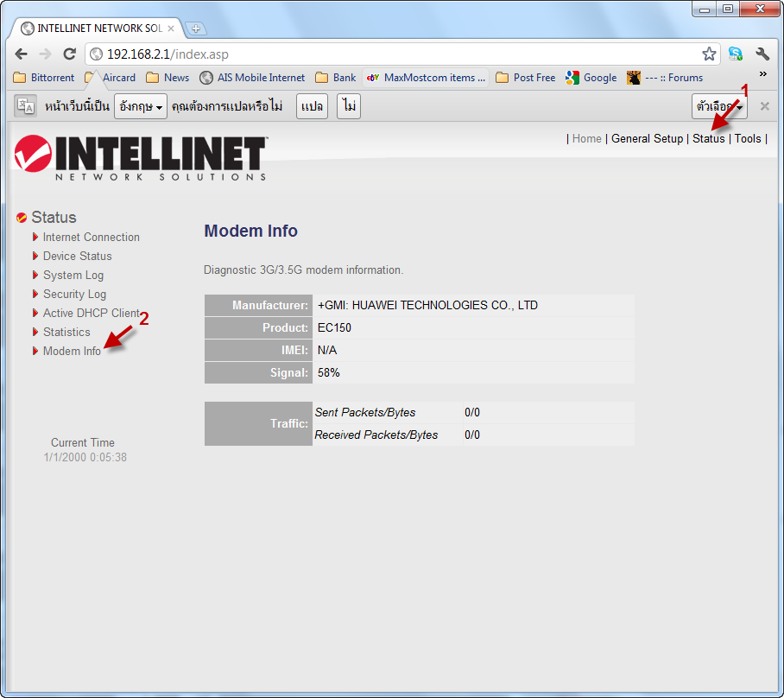Maximize the browser window
The height and width of the screenshot is (698, 784).
tap(728, 9)
